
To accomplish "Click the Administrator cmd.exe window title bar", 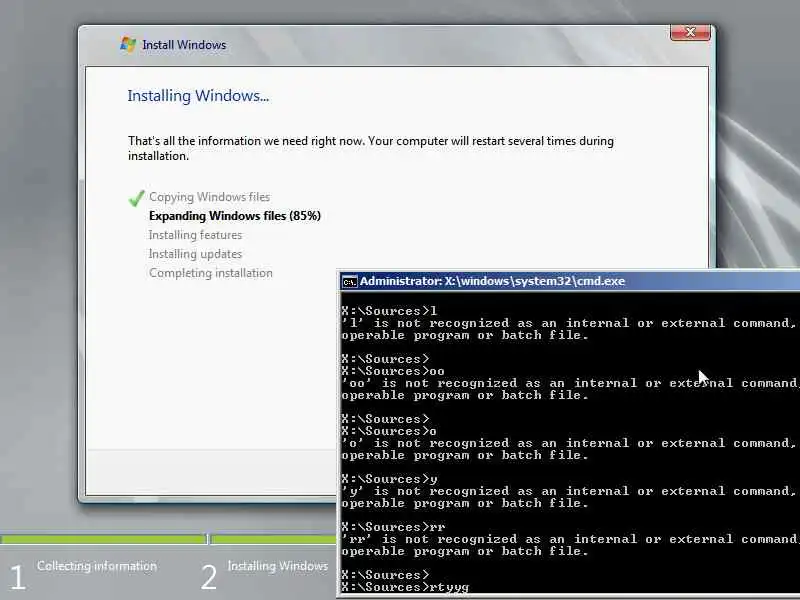I will point(570,281).
